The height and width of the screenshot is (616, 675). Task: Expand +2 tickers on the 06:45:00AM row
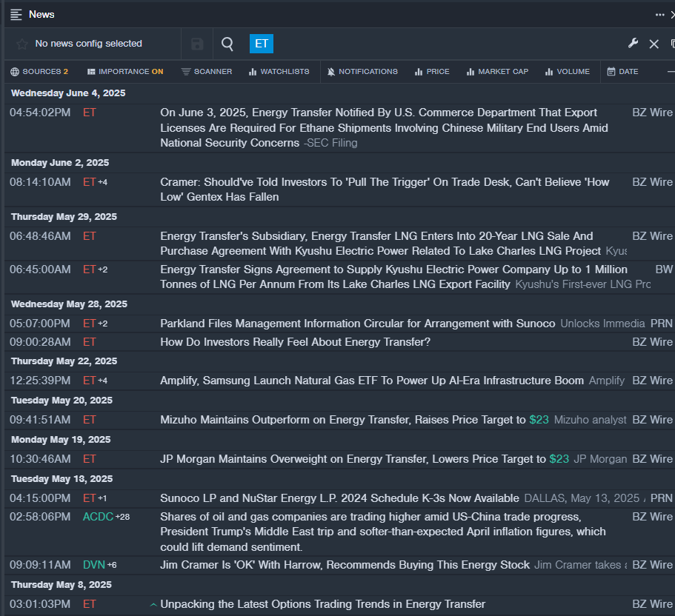coord(102,269)
